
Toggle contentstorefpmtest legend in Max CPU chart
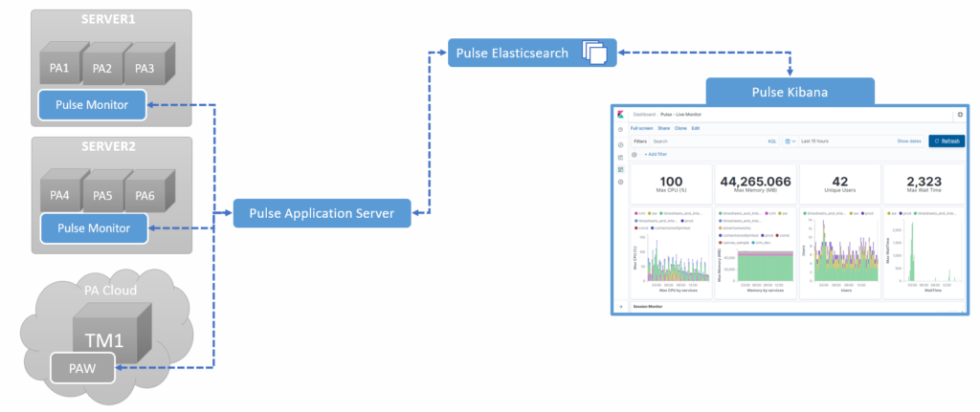pos(671,228)
